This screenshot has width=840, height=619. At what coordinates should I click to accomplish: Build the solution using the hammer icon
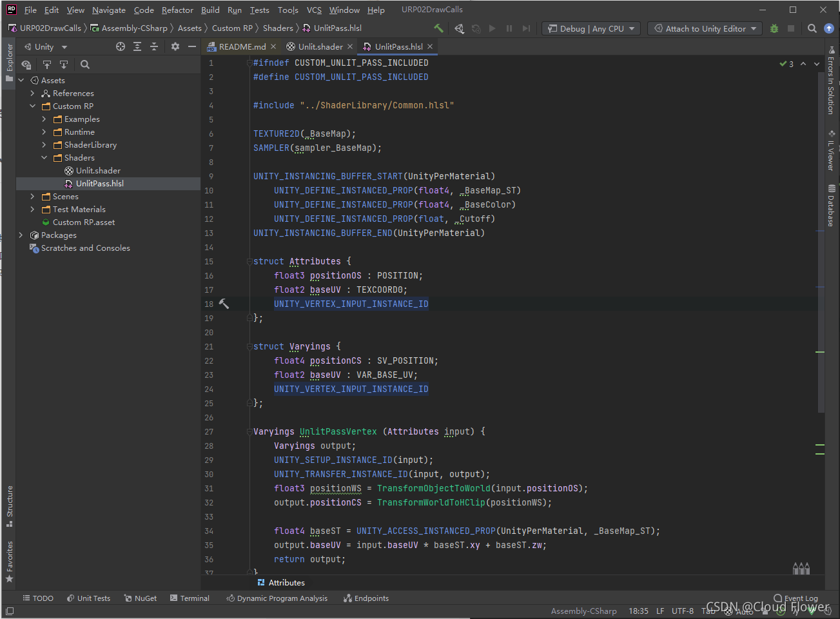(x=438, y=28)
